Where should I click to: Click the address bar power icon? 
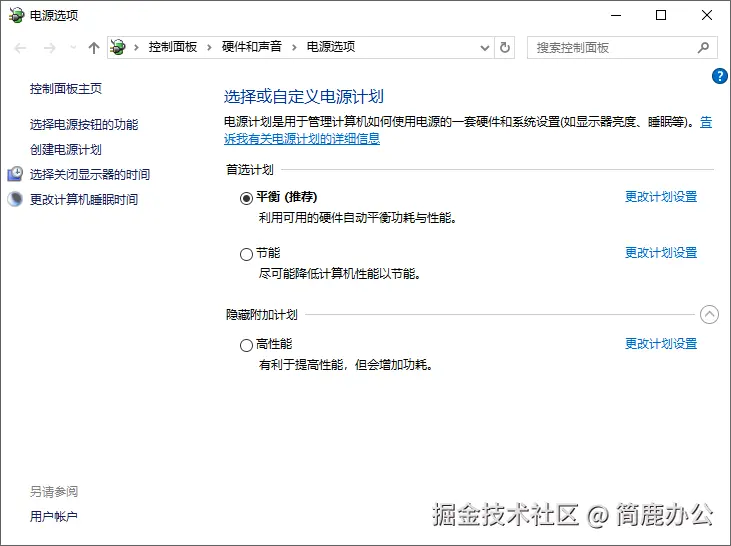click(118, 47)
